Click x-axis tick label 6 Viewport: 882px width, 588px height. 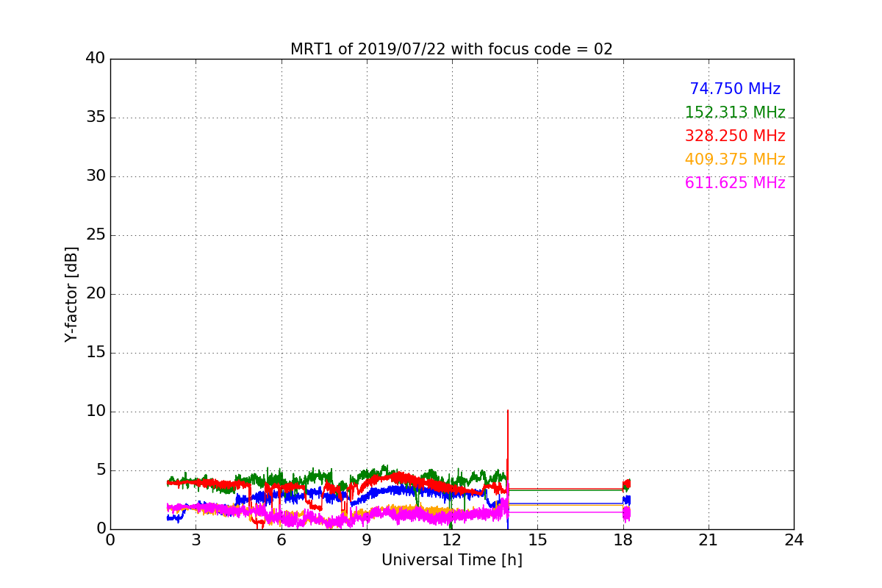(x=281, y=540)
